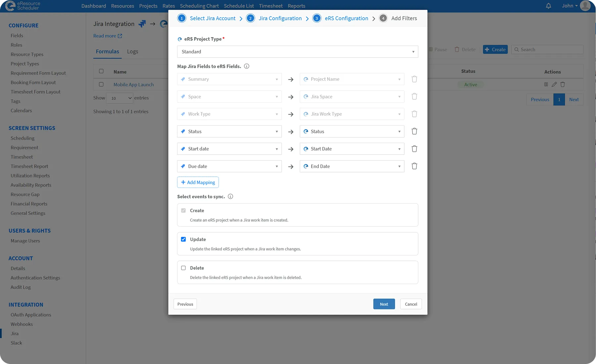Open the eRS Status field dropdown
This screenshot has height=364, width=596.
tap(352, 131)
